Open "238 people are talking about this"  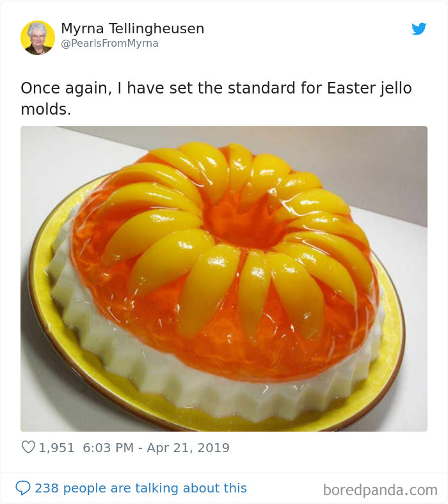tap(141, 488)
